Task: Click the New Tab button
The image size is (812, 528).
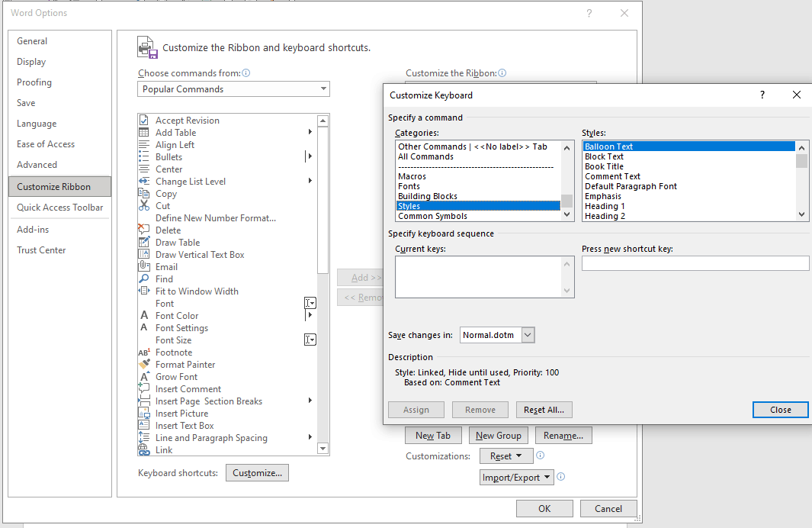Action: click(433, 436)
